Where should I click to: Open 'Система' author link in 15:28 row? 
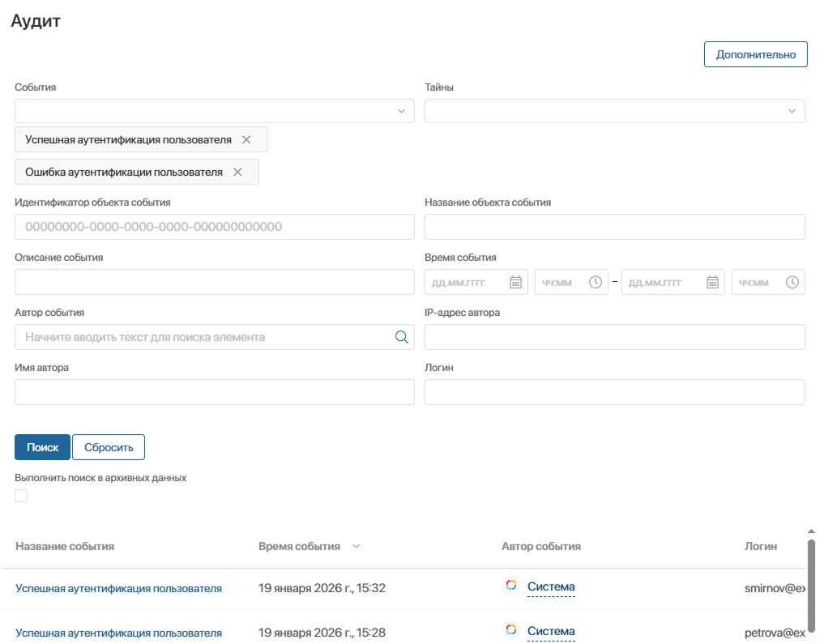(551, 631)
